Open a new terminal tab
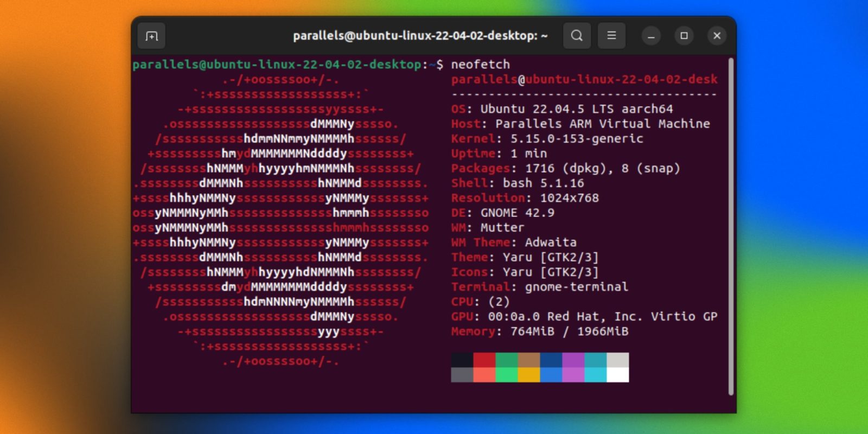 (x=151, y=36)
